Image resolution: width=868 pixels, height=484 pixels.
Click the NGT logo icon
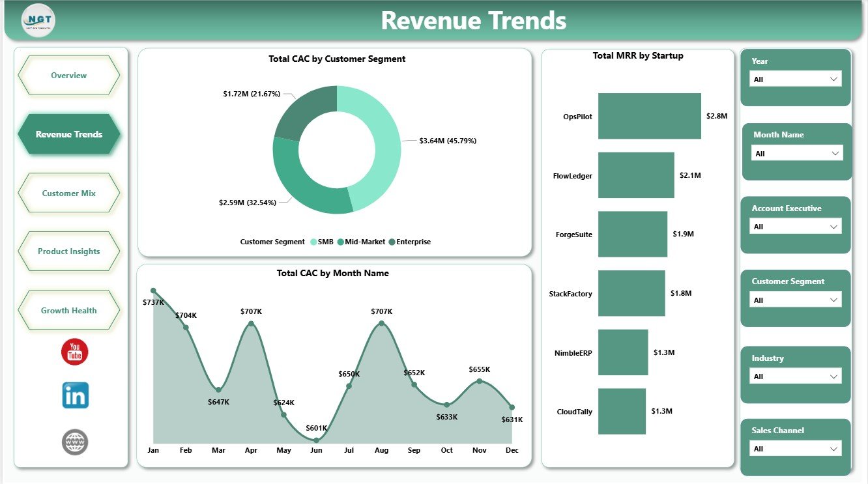pos(38,21)
